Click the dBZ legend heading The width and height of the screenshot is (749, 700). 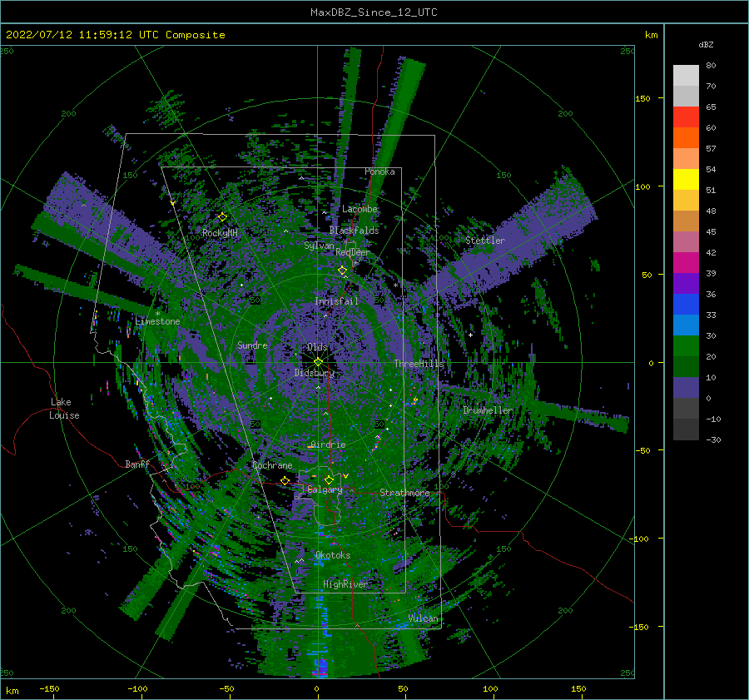tap(706, 45)
